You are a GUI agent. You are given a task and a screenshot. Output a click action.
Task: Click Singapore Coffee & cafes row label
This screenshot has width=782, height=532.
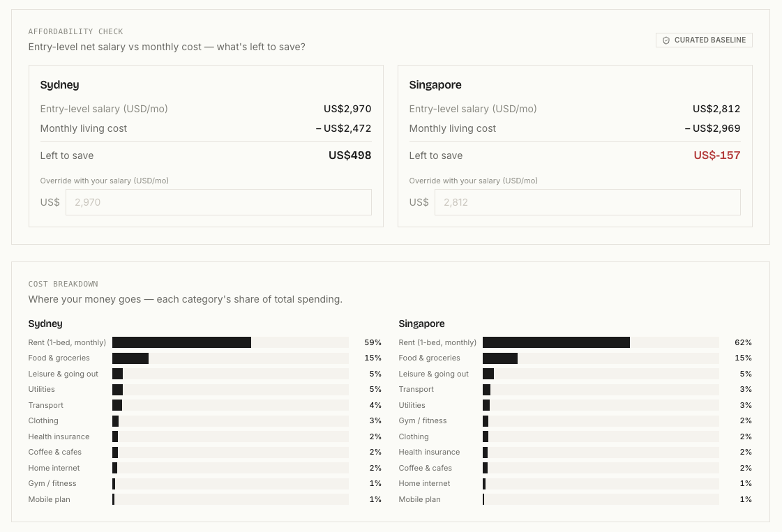(425, 468)
